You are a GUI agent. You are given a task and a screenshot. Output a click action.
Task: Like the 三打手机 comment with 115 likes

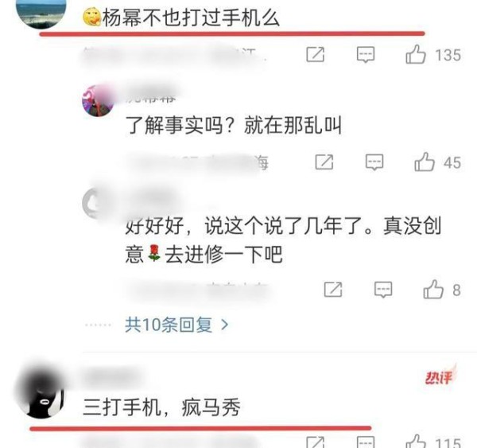(x=415, y=442)
